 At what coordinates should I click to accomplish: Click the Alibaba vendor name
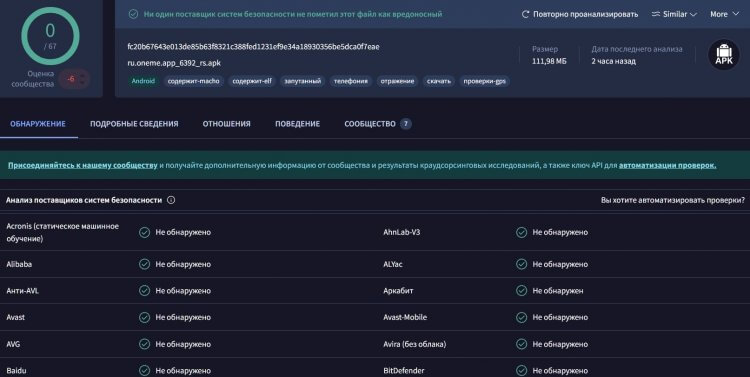pos(19,264)
